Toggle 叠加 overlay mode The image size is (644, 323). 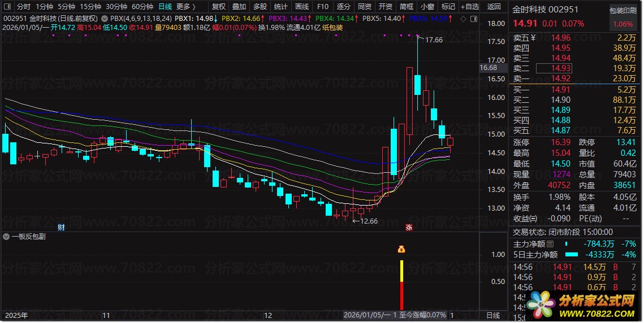click(239, 7)
